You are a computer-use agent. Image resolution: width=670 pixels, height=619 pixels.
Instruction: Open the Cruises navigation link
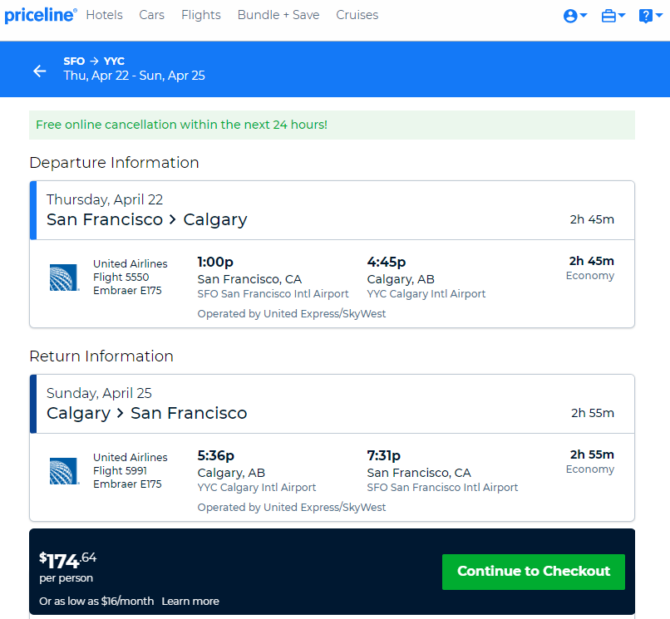(x=357, y=15)
